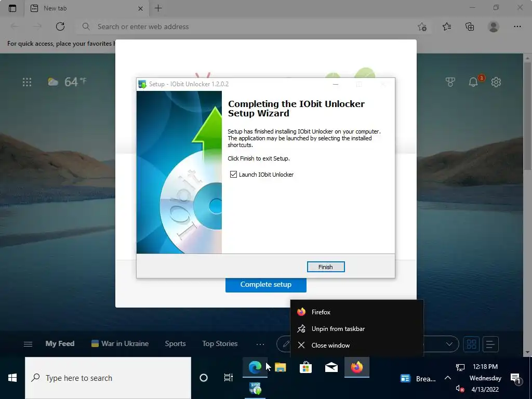Click the Edge refresh button
Image resolution: width=532 pixels, height=399 pixels.
[x=60, y=26]
